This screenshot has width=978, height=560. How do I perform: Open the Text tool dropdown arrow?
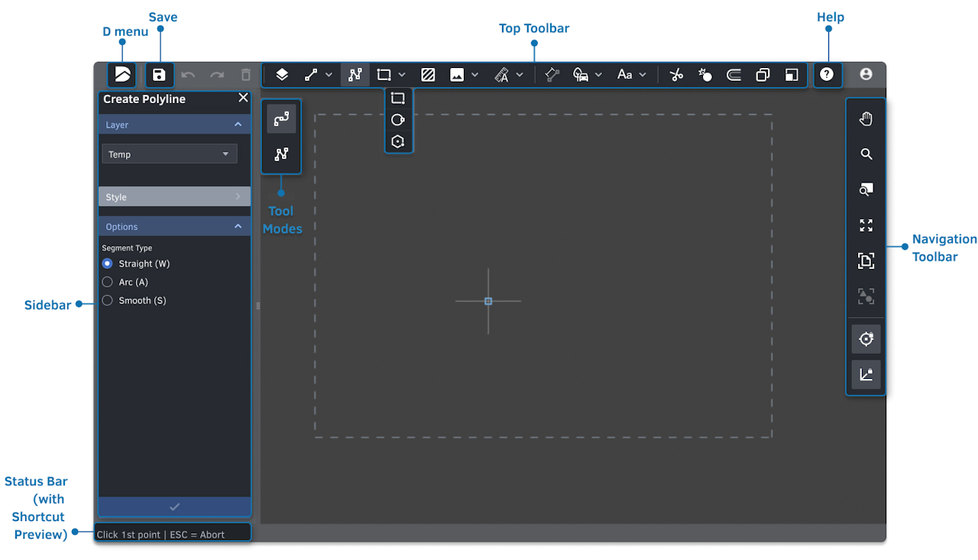click(x=643, y=75)
